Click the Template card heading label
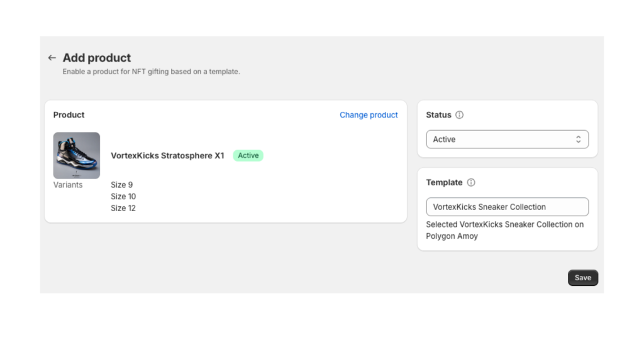The height and width of the screenshot is (362, 644). (444, 182)
